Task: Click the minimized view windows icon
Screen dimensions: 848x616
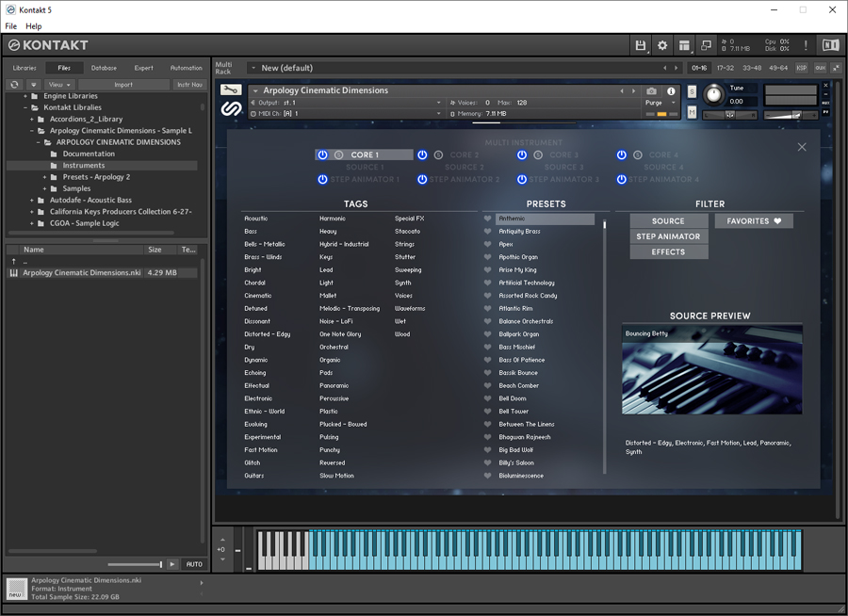Action: tap(706, 45)
